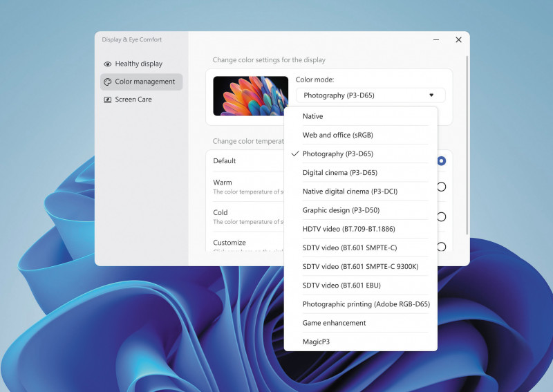Close the Display & Eye Comfort window
This screenshot has height=392, width=553.
[458, 40]
